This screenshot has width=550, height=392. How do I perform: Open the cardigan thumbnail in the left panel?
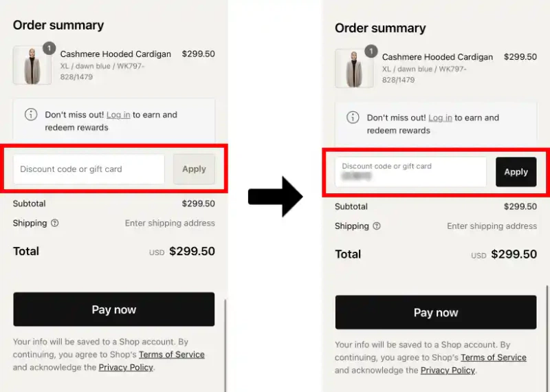click(32, 66)
